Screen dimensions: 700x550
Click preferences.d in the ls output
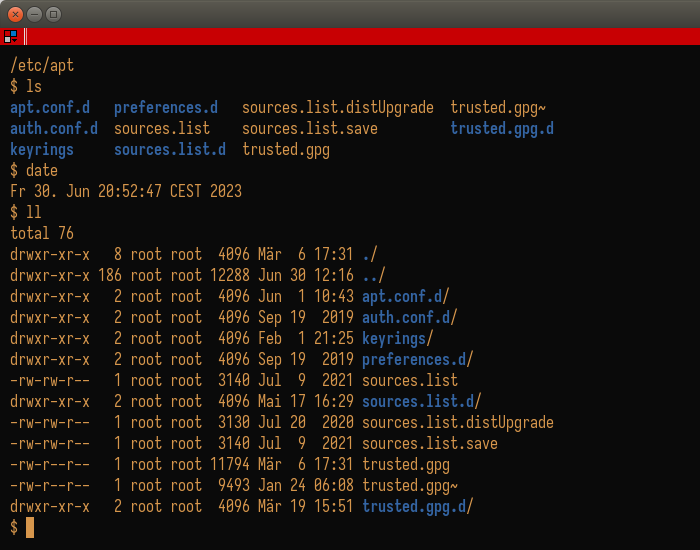click(166, 108)
